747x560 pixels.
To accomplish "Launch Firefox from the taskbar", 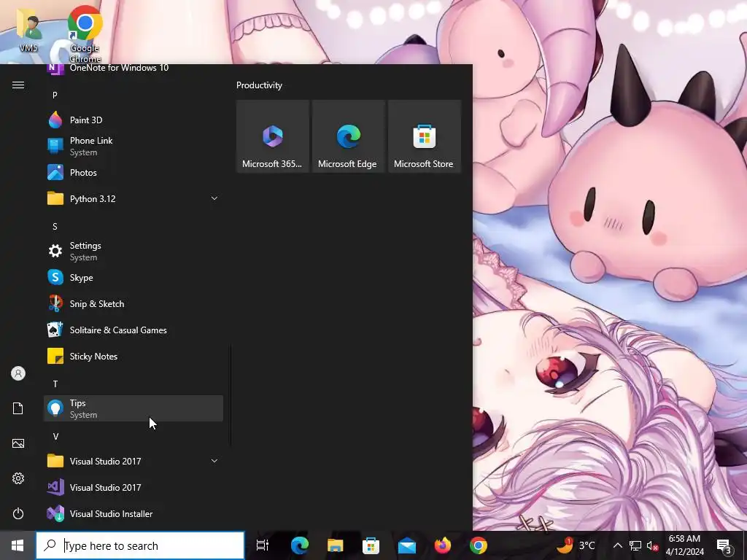I will (x=443, y=545).
